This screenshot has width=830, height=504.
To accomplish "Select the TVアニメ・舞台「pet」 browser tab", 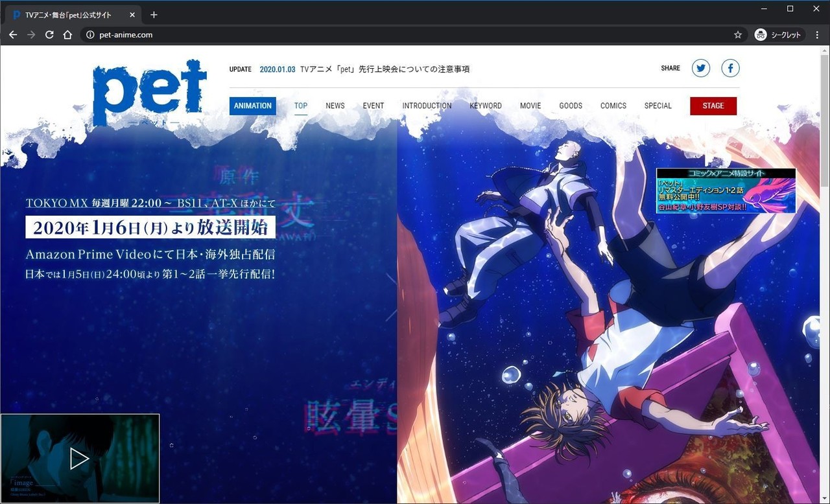I will pyautogui.click(x=74, y=14).
